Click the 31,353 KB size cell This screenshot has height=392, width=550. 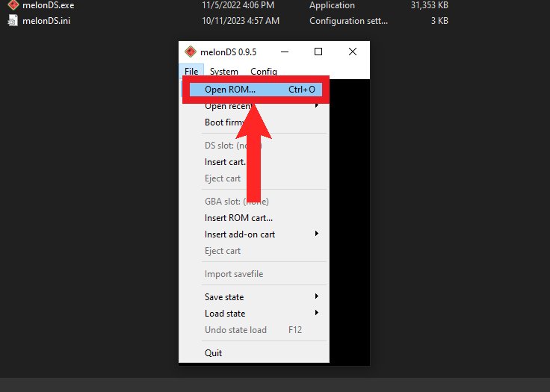[x=430, y=5]
